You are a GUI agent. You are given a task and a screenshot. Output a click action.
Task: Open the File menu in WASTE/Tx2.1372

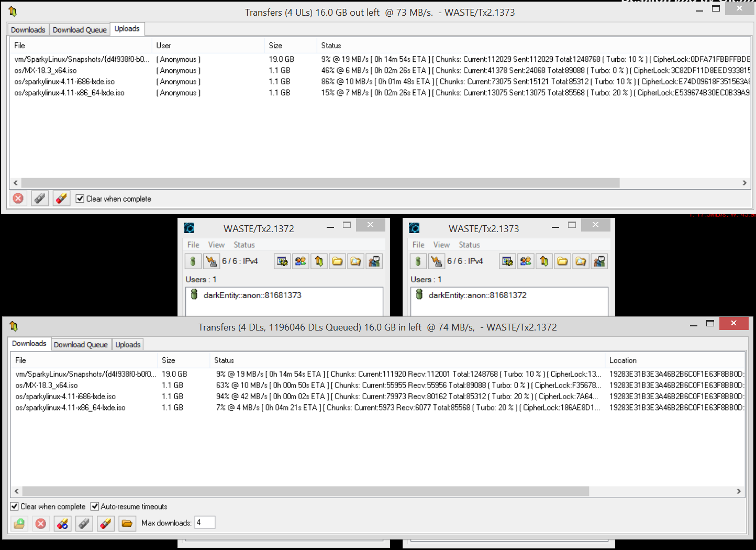[193, 245]
